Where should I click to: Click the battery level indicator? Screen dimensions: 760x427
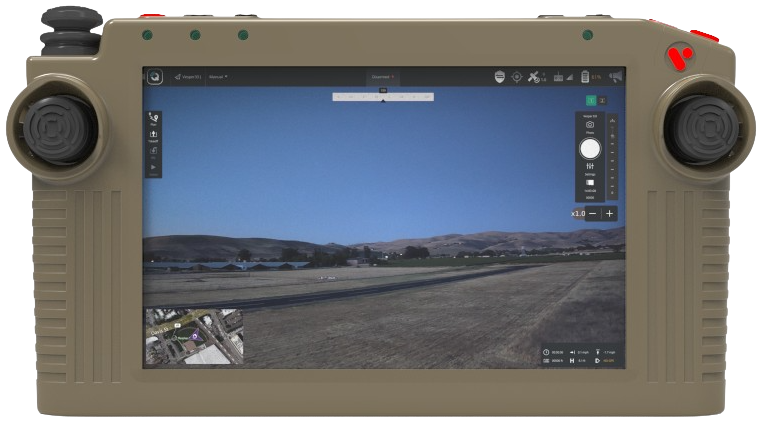[586, 76]
